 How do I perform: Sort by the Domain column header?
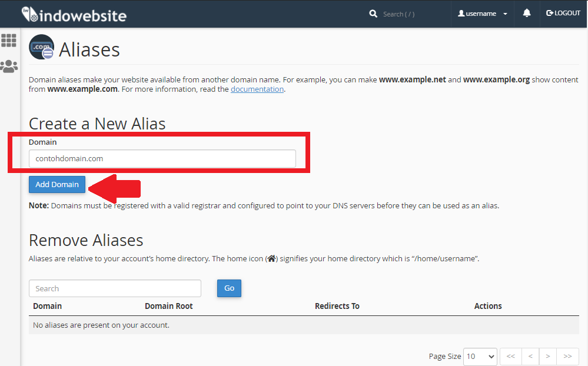point(47,306)
